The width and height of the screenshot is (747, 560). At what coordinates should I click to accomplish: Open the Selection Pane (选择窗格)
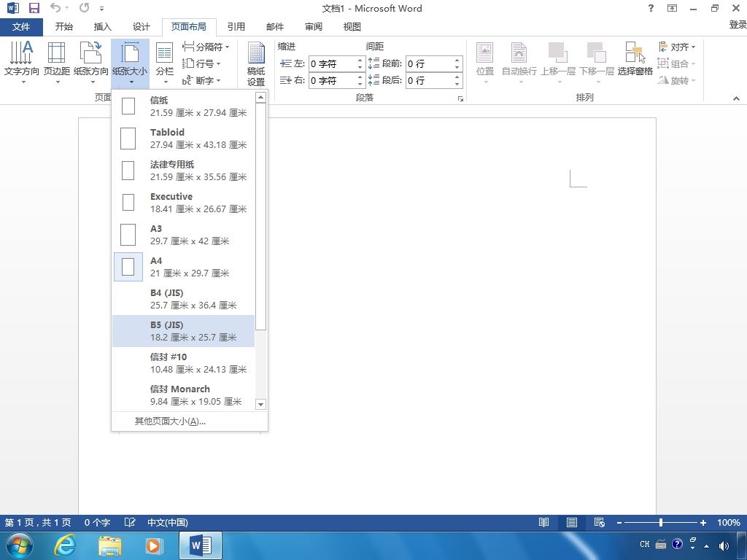pyautogui.click(x=635, y=59)
